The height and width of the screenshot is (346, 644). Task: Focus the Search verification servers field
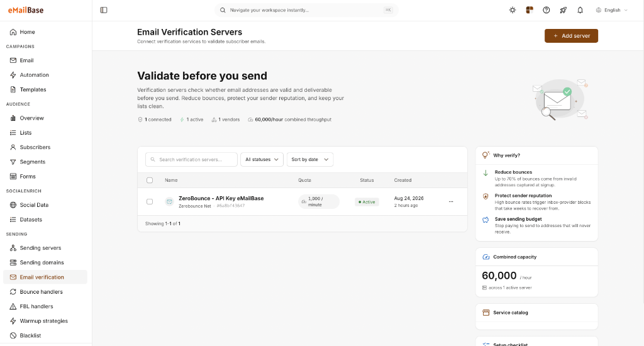tap(191, 159)
